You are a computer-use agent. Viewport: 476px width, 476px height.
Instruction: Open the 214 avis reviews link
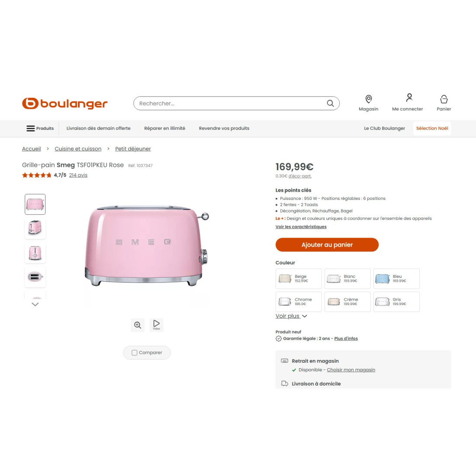(78, 175)
